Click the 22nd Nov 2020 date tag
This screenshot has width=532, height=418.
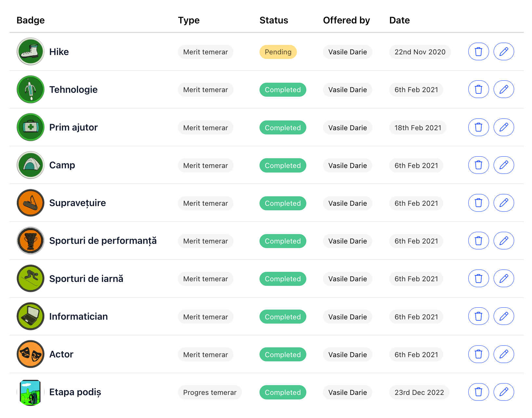click(420, 52)
